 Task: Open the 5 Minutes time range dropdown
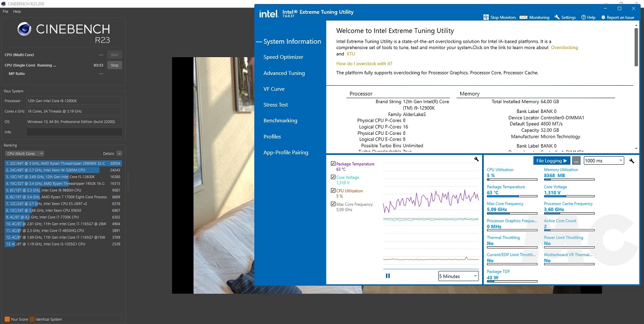(x=458, y=276)
